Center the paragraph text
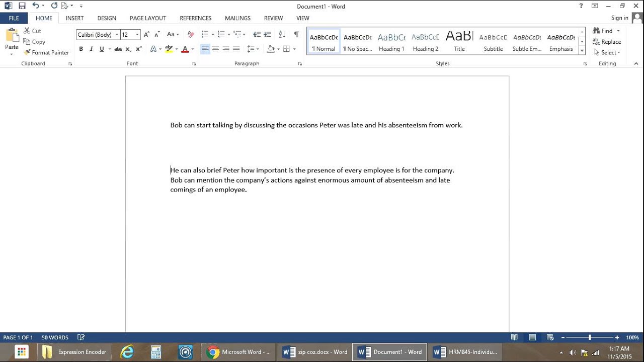Screen dimensions: 644x362 click(215, 49)
